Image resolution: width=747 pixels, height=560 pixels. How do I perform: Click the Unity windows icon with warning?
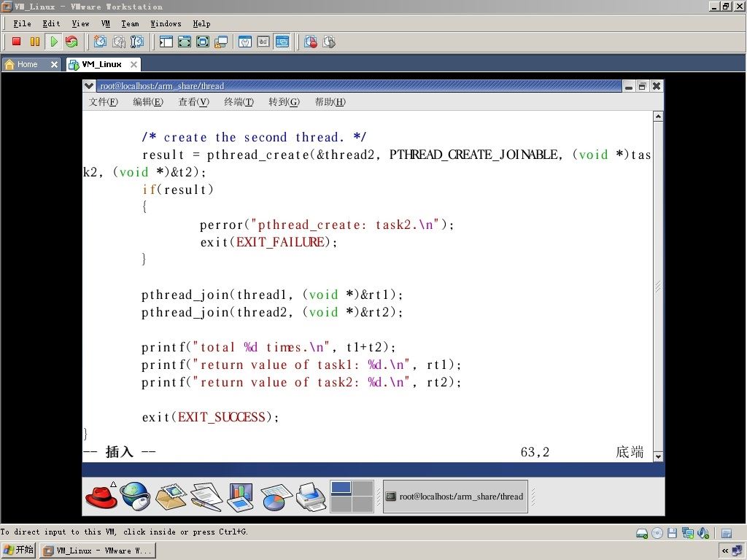[x=221, y=42]
